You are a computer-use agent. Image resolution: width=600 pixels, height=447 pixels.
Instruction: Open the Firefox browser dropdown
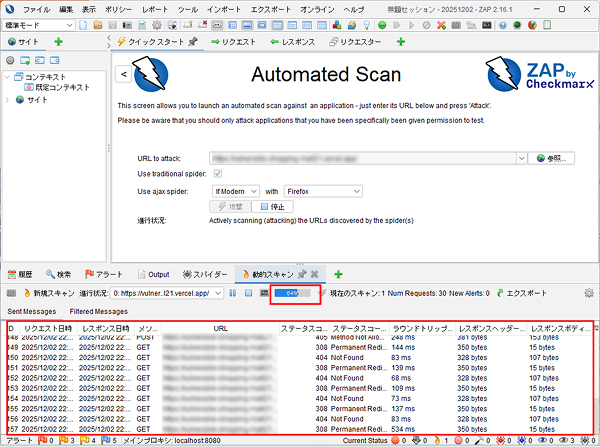coord(323,191)
